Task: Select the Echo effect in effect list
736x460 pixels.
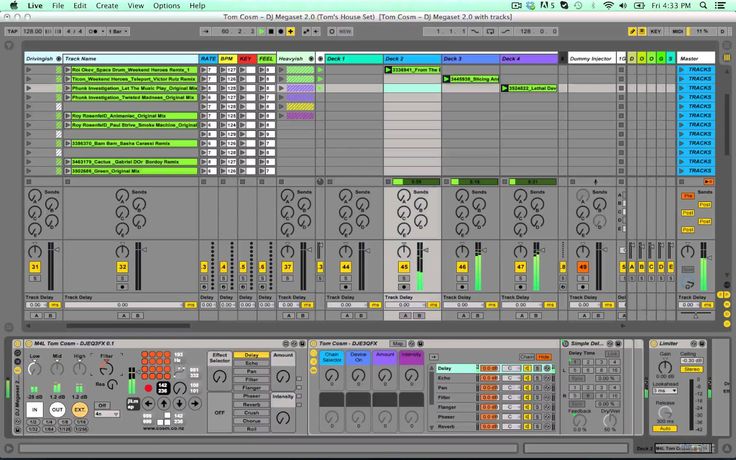Action: coord(252,363)
